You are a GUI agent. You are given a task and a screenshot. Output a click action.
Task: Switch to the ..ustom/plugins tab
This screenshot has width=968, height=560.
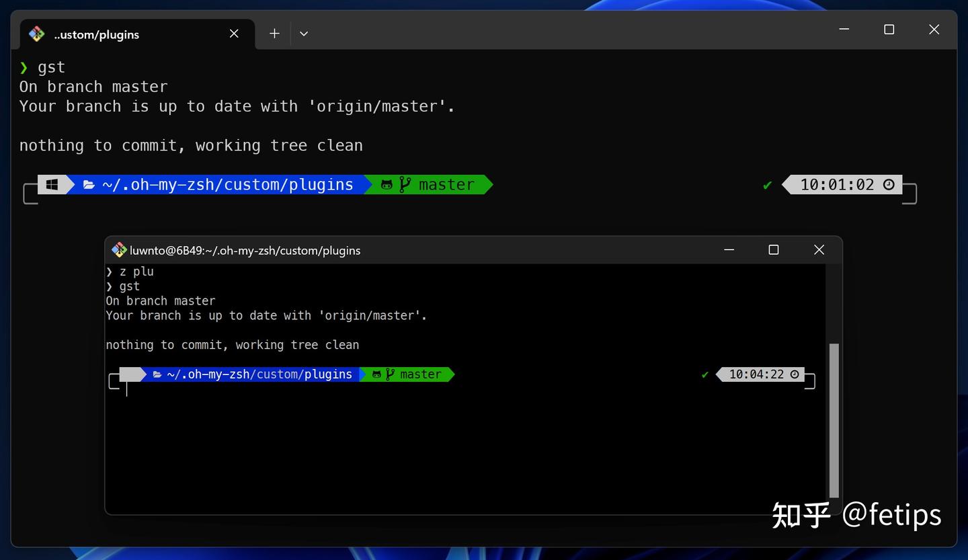coord(96,34)
